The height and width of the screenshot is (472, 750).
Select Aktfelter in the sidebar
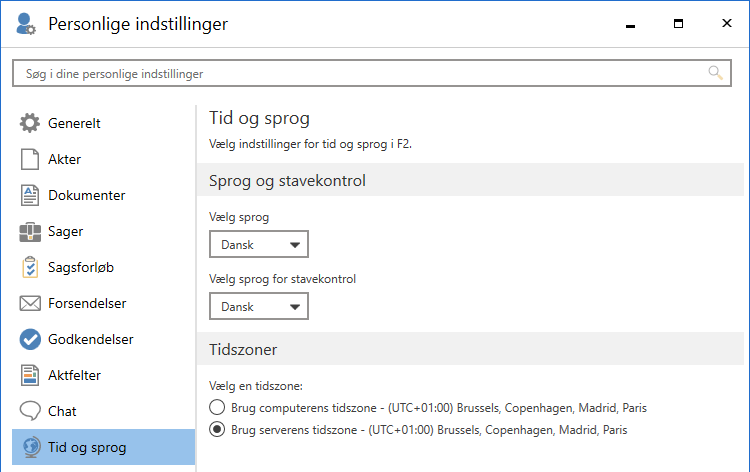pos(74,375)
